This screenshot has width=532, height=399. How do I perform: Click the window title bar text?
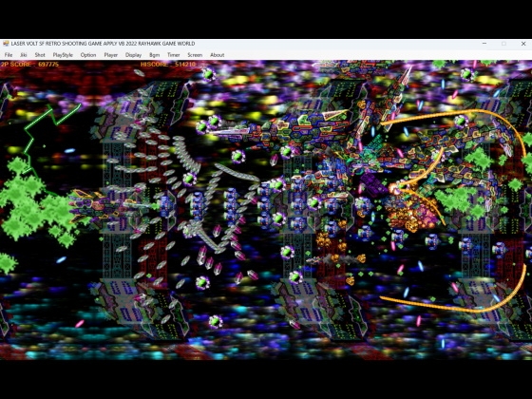click(104, 44)
